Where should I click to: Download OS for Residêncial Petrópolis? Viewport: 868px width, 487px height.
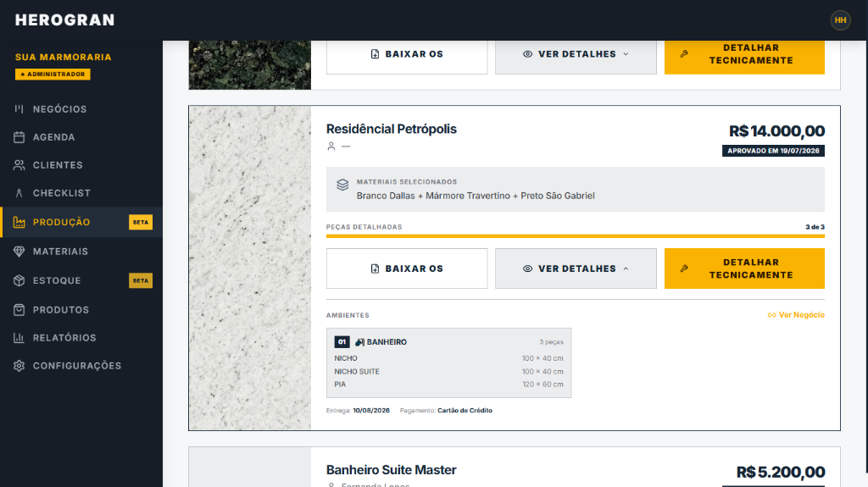(x=407, y=268)
